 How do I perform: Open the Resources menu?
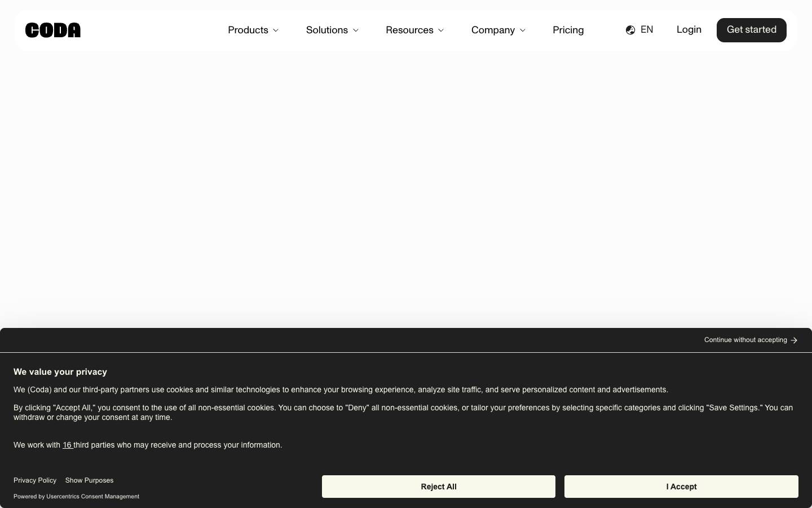click(x=415, y=30)
